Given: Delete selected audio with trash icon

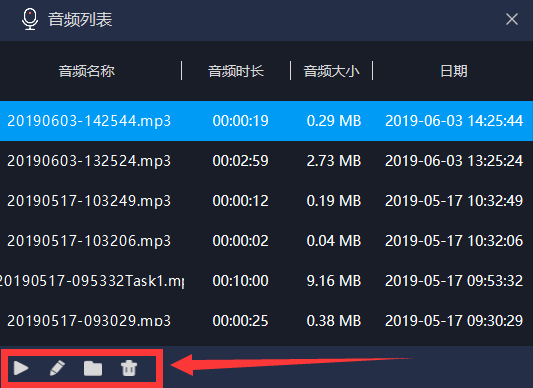Looking at the screenshot, I should 129,368.
